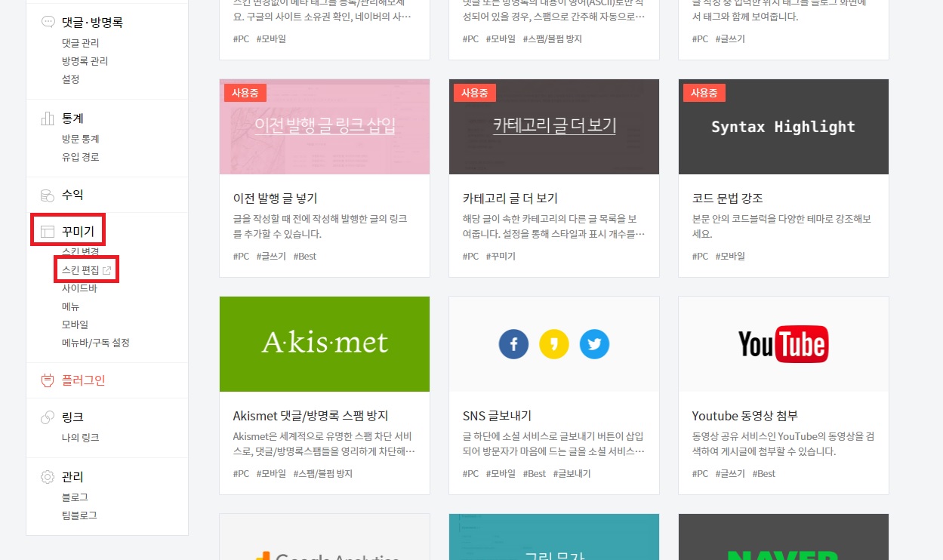The width and height of the screenshot is (943, 560).
Task: Click the green Akismet banner thumbnail
Action: (325, 344)
